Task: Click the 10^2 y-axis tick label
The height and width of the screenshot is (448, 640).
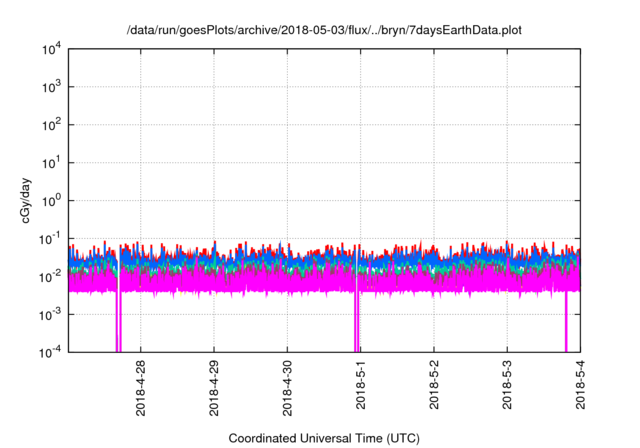Action: [52, 125]
